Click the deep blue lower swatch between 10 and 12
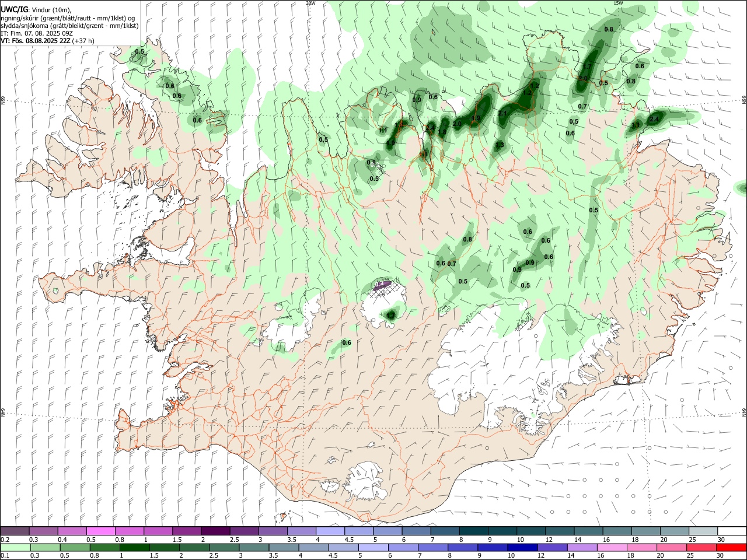This screenshot has height=560, width=747. [522, 547]
